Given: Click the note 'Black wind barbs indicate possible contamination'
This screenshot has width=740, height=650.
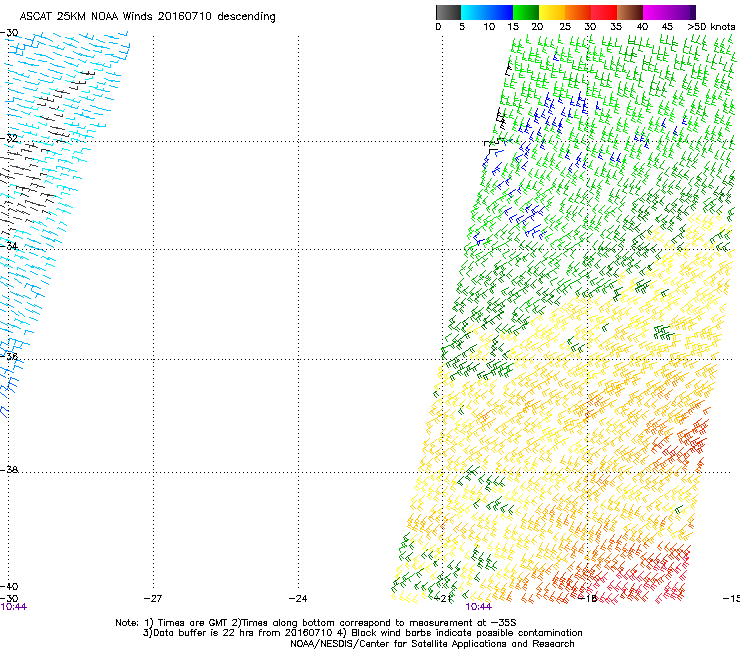Looking at the screenshot, I should click(467, 633).
